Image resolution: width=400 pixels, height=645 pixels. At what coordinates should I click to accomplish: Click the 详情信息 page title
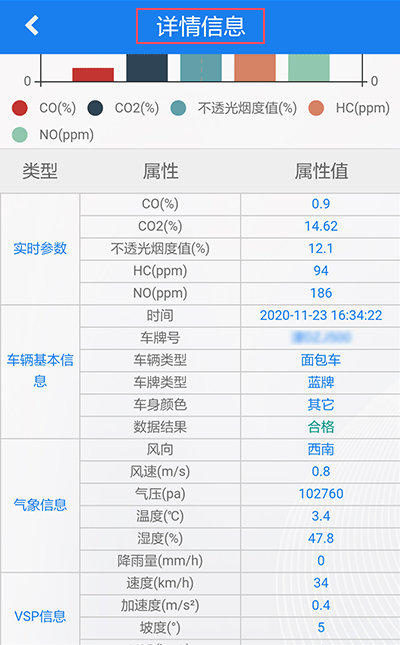click(200, 26)
